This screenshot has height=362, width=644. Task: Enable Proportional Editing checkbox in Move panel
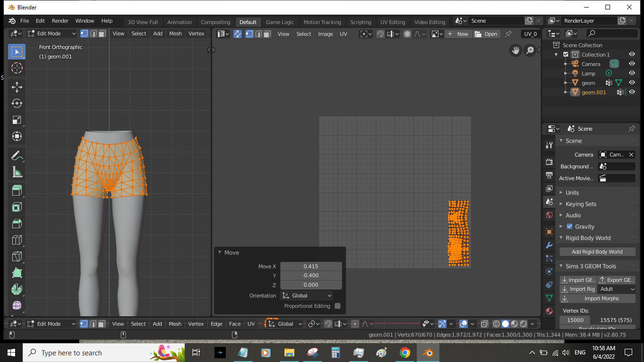[338, 306]
